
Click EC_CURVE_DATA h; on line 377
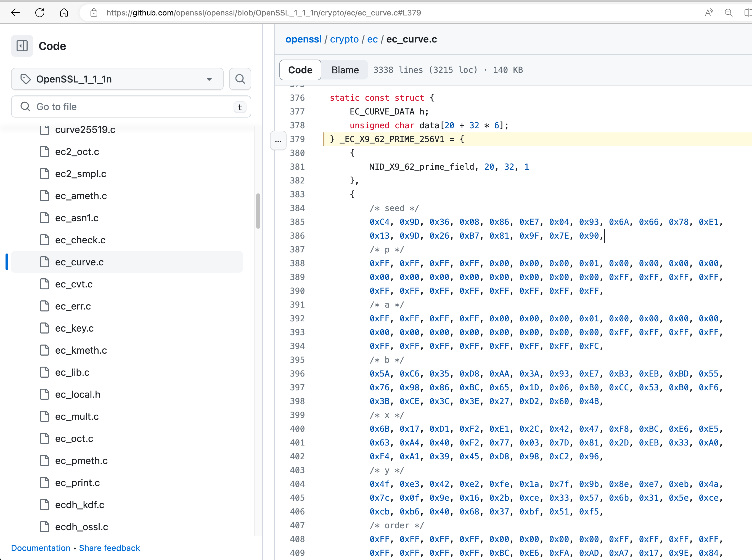pos(389,111)
